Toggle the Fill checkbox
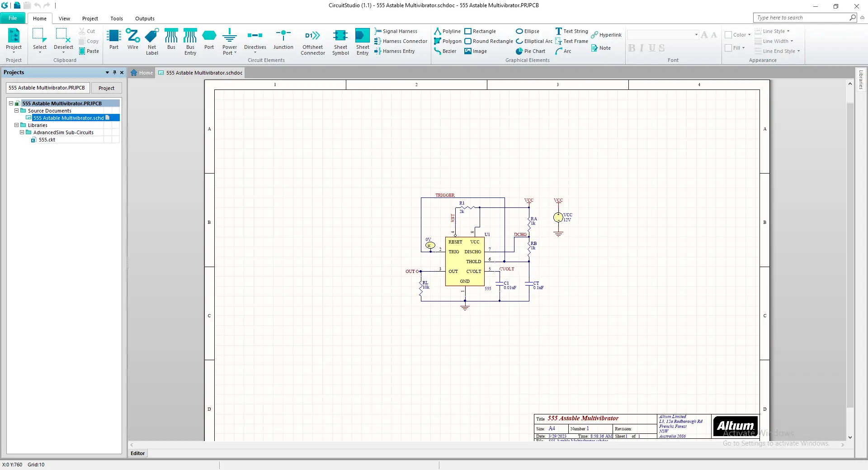This screenshot has width=868, height=470. (x=728, y=48)
